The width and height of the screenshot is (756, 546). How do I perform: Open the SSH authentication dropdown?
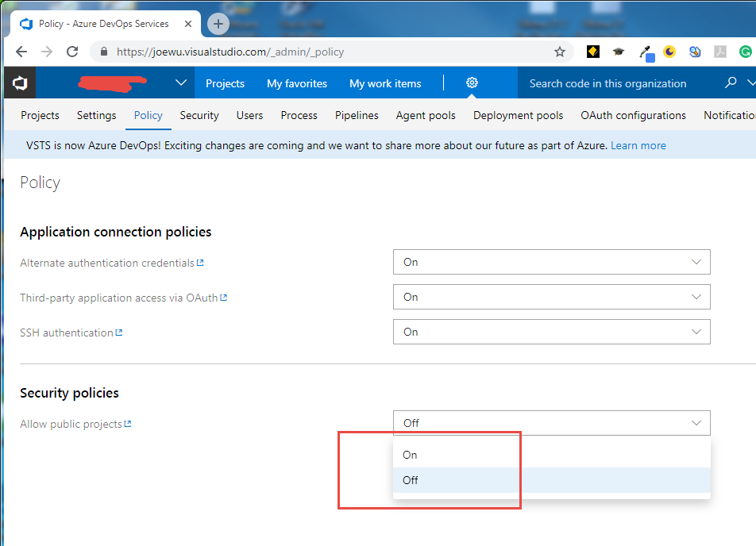[x=552, y=332]
